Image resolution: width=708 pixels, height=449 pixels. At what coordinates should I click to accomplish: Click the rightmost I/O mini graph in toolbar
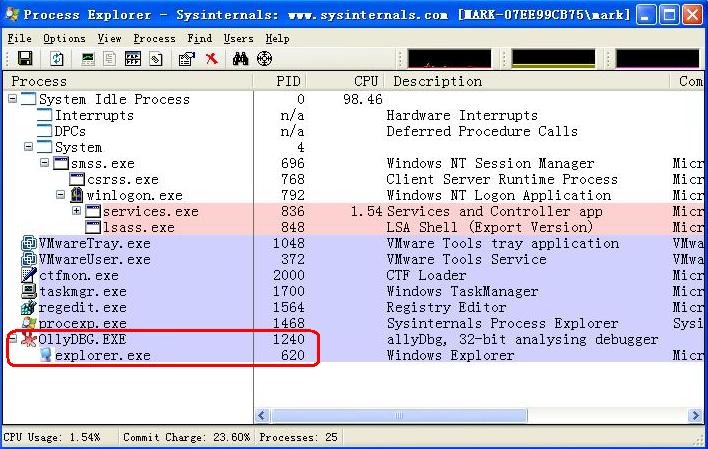point(657,59)
